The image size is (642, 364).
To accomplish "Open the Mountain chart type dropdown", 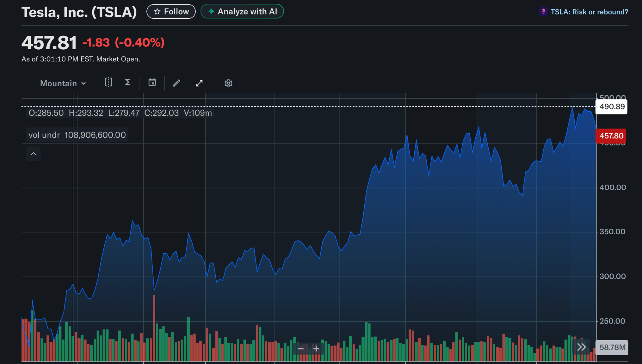I will (x=63, y=83).
